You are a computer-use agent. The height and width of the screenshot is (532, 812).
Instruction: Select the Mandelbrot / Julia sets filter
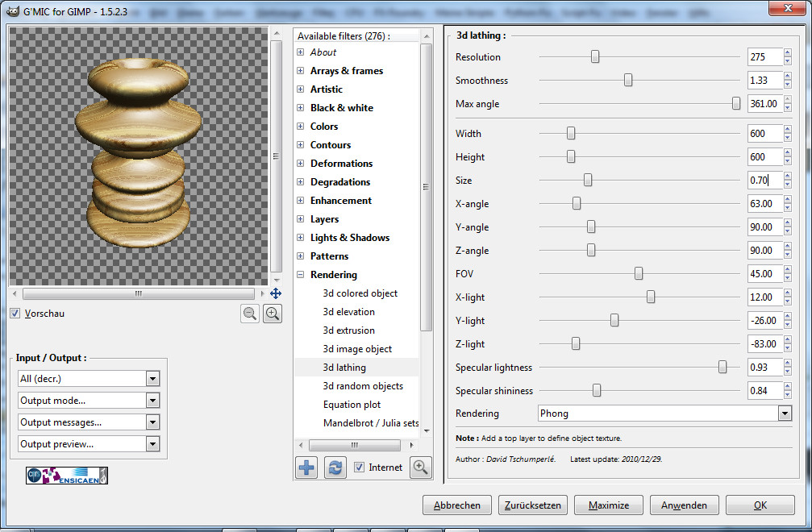coord(371,423)
